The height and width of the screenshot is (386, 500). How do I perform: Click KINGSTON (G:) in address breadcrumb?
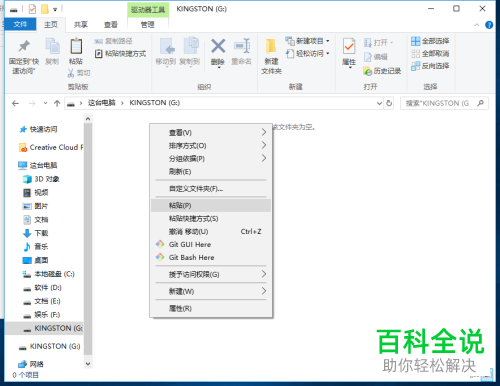155,103
